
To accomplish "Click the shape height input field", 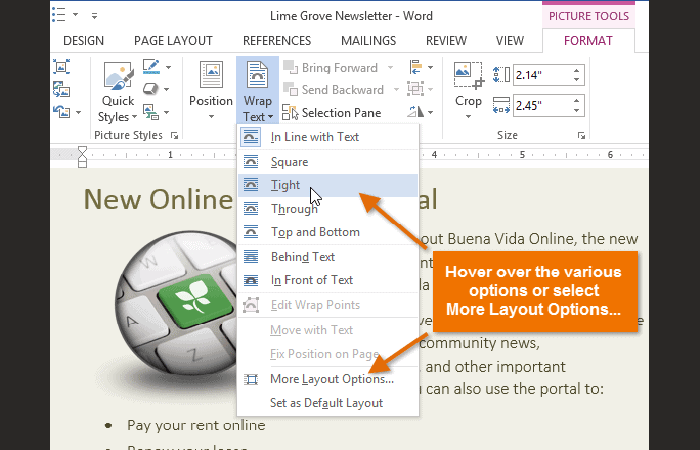I will (538, 74).
